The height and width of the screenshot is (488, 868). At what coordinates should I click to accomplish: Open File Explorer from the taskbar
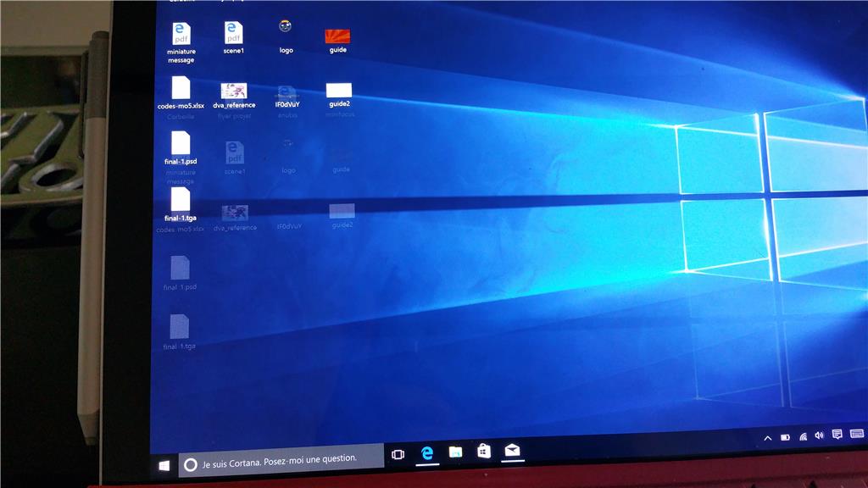click(455, 452)
